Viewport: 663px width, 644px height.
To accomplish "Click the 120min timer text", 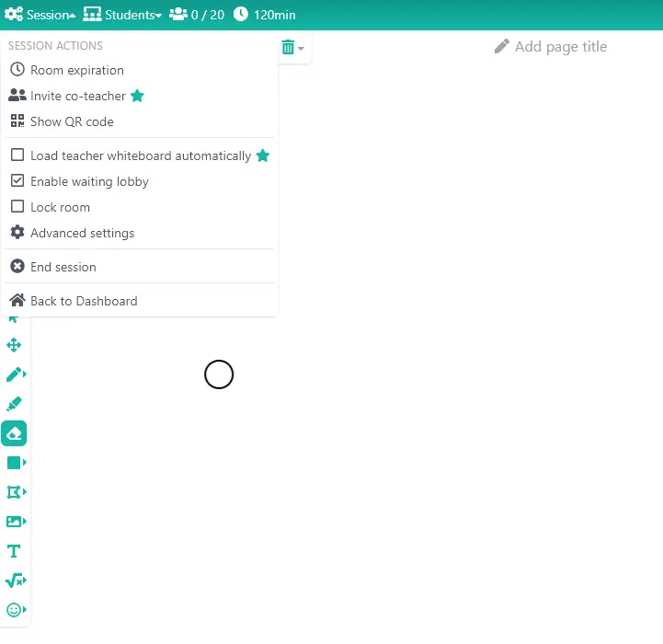I will 274,15.
